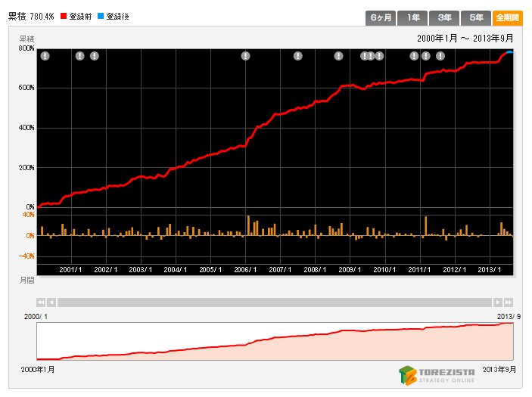Click the blue 登録後 legend swatch
The image size is (532, 397).
[102, 17]
